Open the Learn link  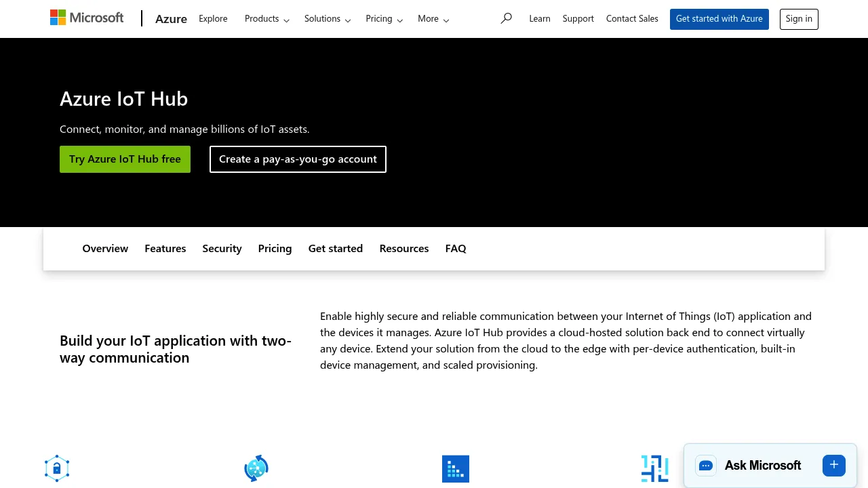[x=540, y=19]
